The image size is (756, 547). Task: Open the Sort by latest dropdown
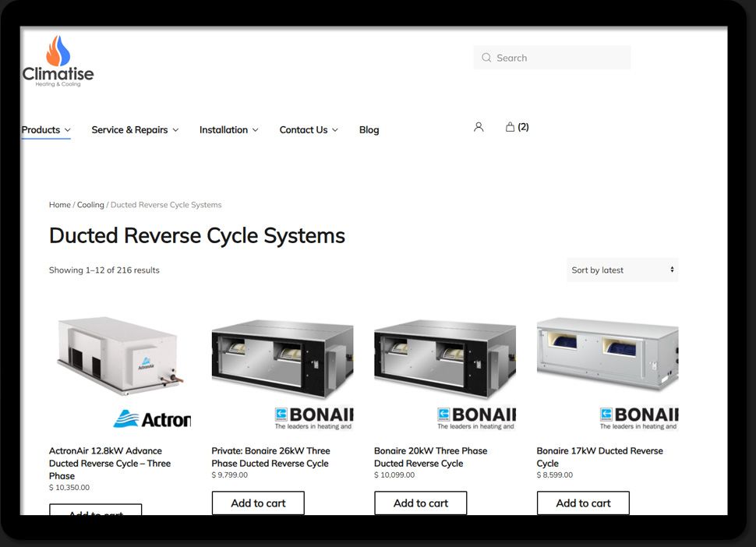[x=622, y=270]
